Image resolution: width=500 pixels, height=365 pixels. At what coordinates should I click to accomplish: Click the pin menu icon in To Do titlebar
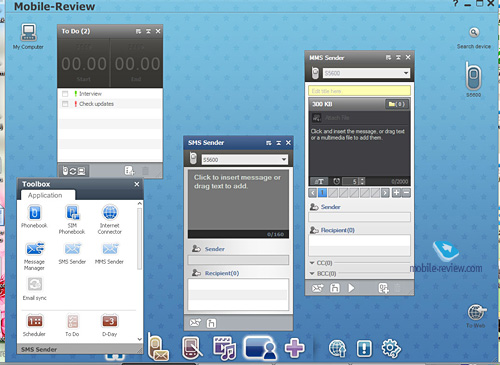point(138,31)
